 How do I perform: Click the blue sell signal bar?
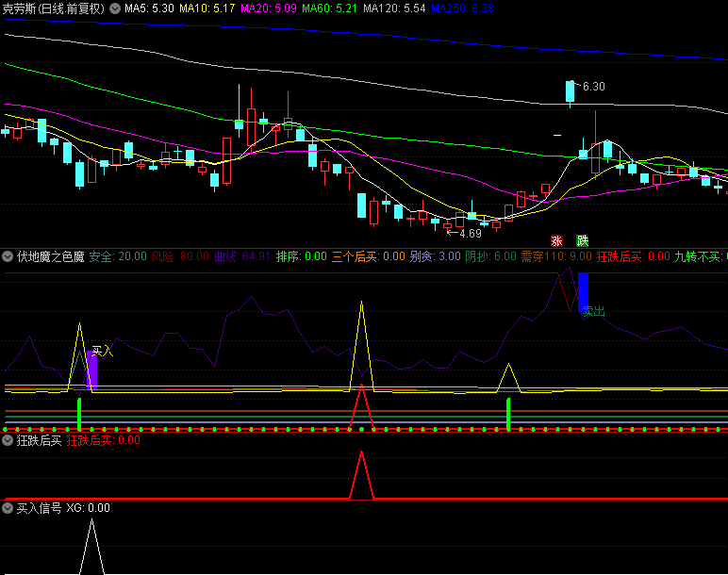pyautogui.click(x=583, y=292)
